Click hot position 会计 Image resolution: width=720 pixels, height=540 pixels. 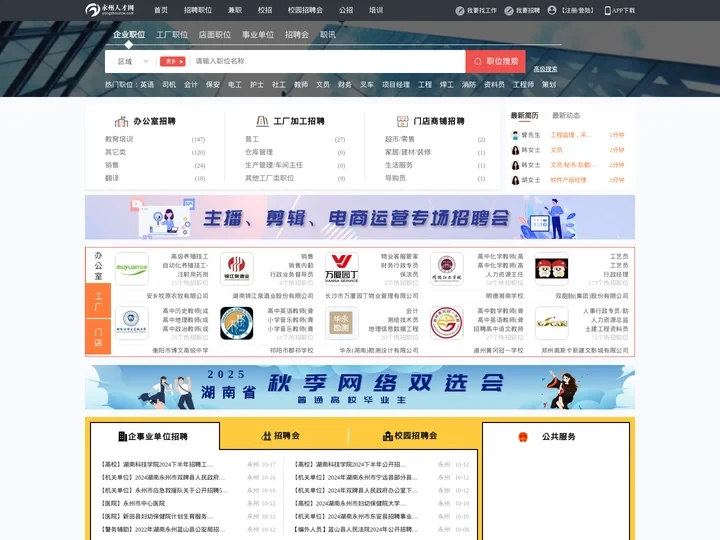click(191, 85)
